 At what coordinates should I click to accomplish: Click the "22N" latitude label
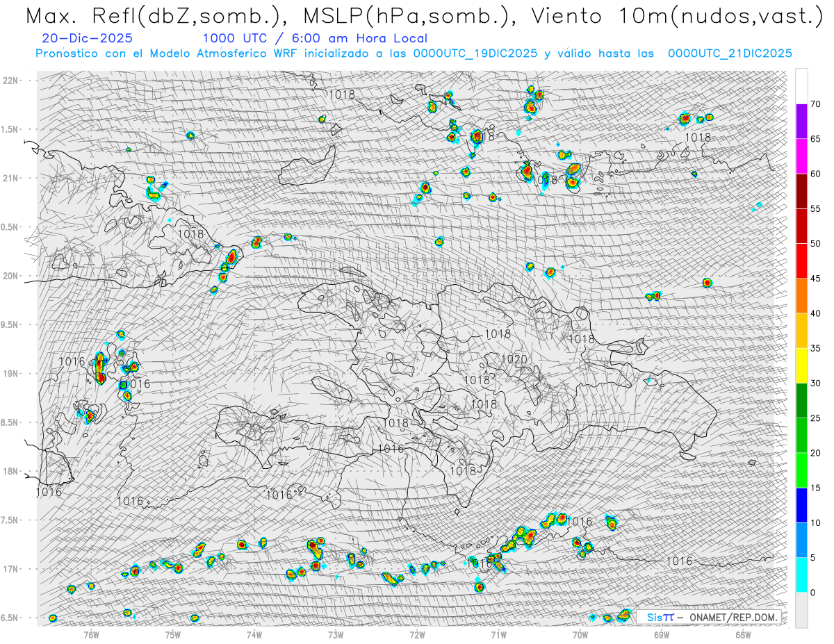11,80
